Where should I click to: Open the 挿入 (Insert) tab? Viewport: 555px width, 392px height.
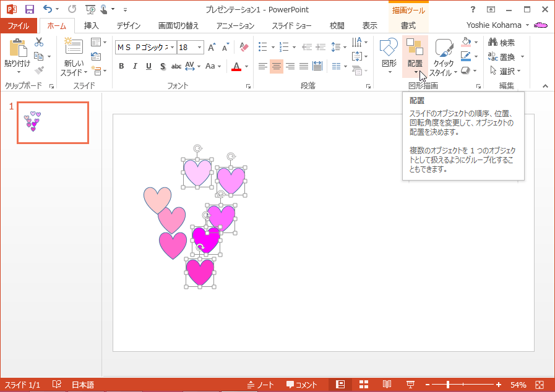pyautogui.click(x=91, y=26)
